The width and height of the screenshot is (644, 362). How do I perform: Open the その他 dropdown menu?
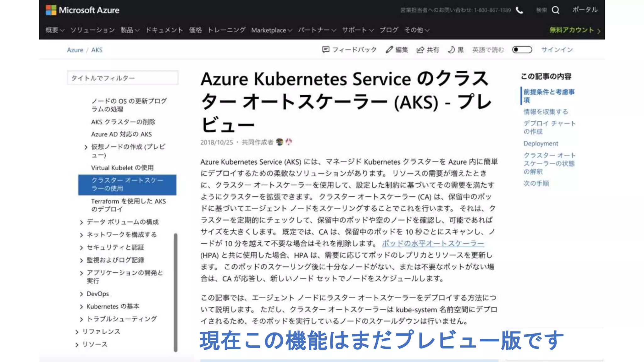pos(417,30)
